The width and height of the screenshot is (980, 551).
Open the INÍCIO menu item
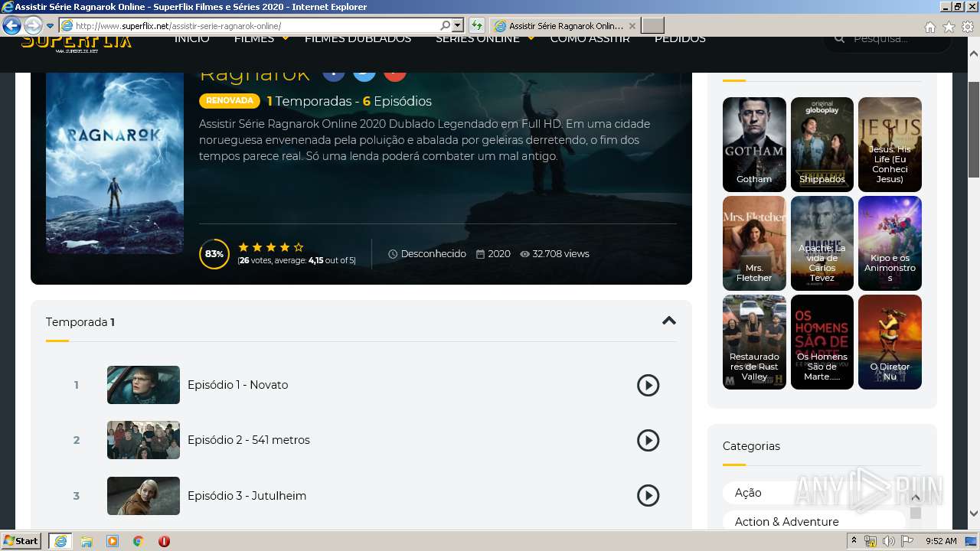[x=191, y=39]
